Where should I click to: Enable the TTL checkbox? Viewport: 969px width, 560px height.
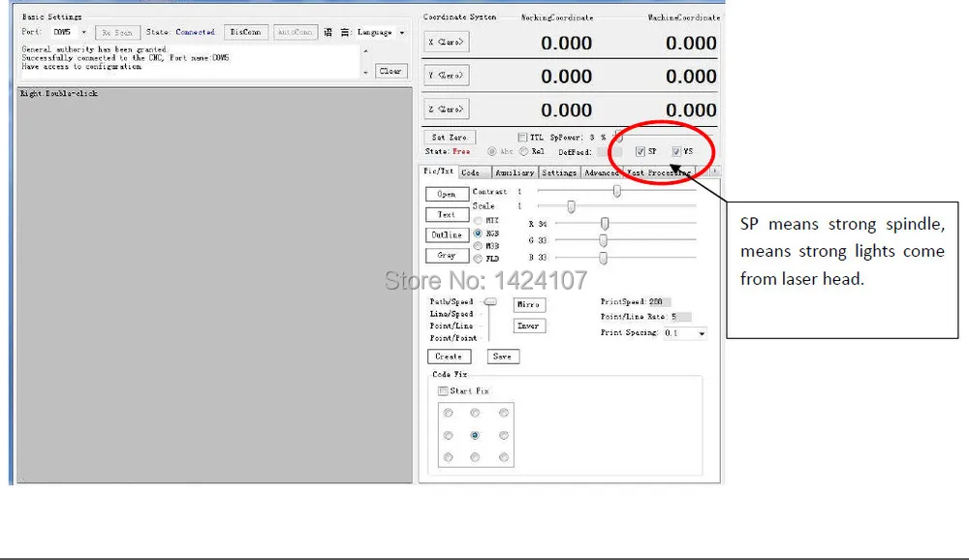click(522, 138)
